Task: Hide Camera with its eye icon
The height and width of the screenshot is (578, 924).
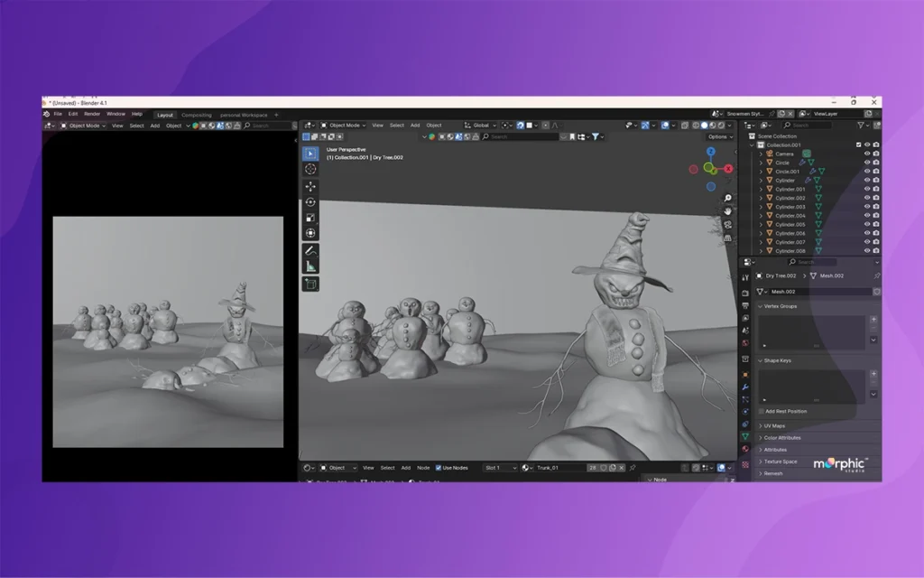Action: click(x=867, y=154)
